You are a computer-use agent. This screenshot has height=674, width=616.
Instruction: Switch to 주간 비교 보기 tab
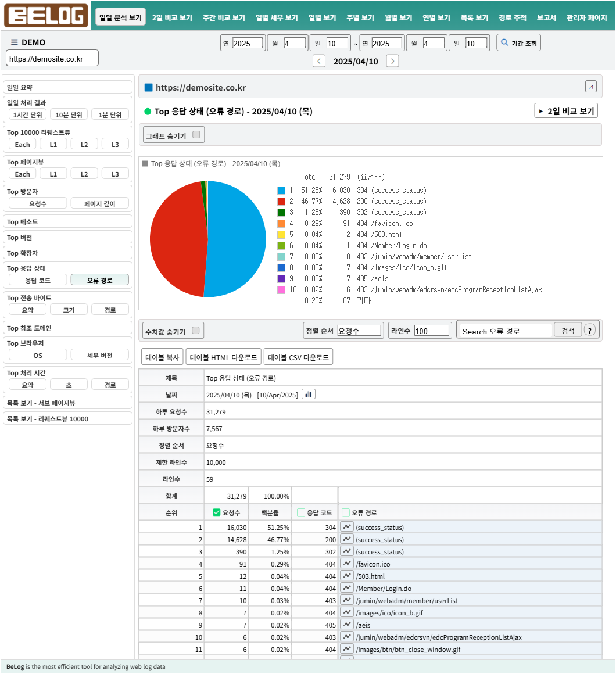click(224, 17)
